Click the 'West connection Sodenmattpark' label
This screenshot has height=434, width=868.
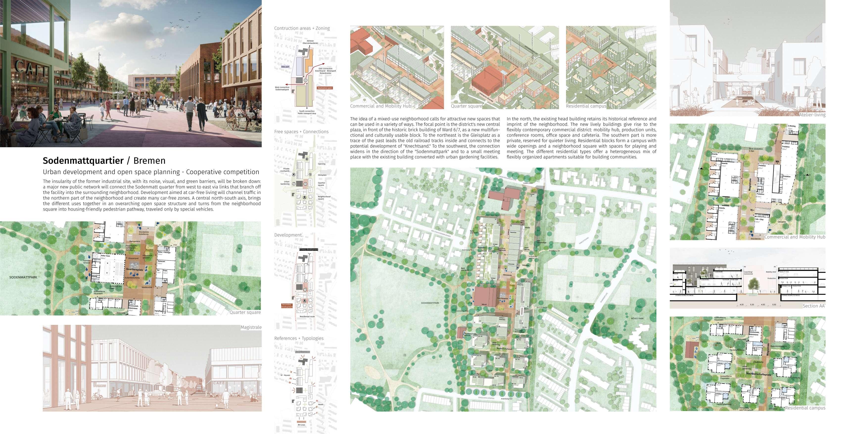pos(282,89)
